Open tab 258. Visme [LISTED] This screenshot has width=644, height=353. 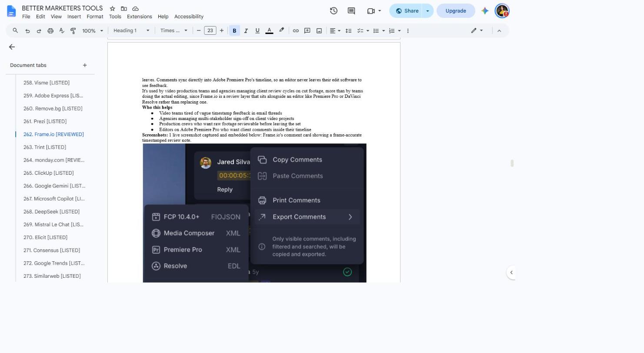pos(47,83)
